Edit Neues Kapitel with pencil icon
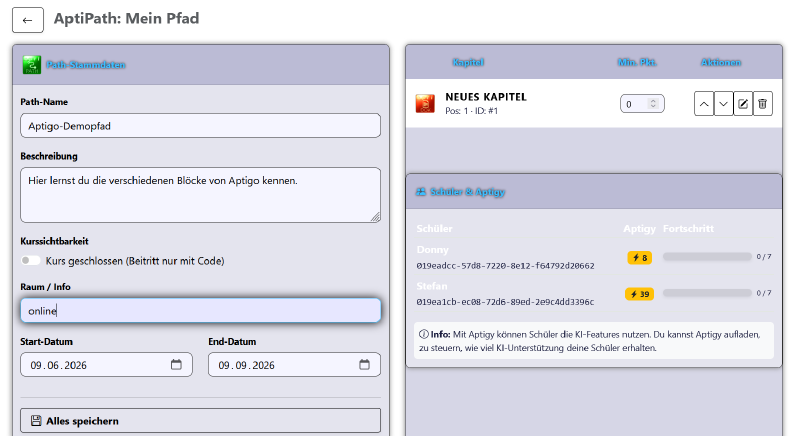800x436 pixels. (x=743, y=104)
